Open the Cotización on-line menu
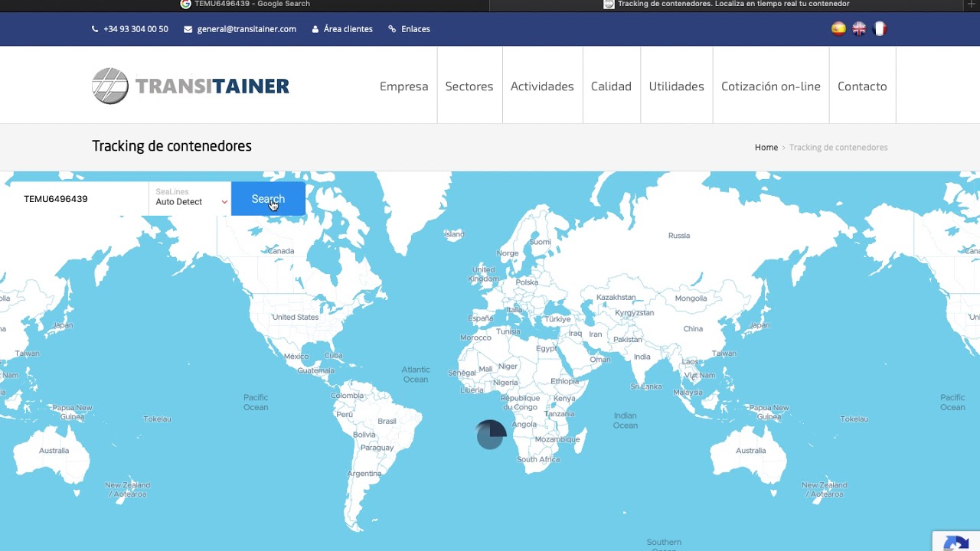Screen dimensions: 980x551 [771, 86]
